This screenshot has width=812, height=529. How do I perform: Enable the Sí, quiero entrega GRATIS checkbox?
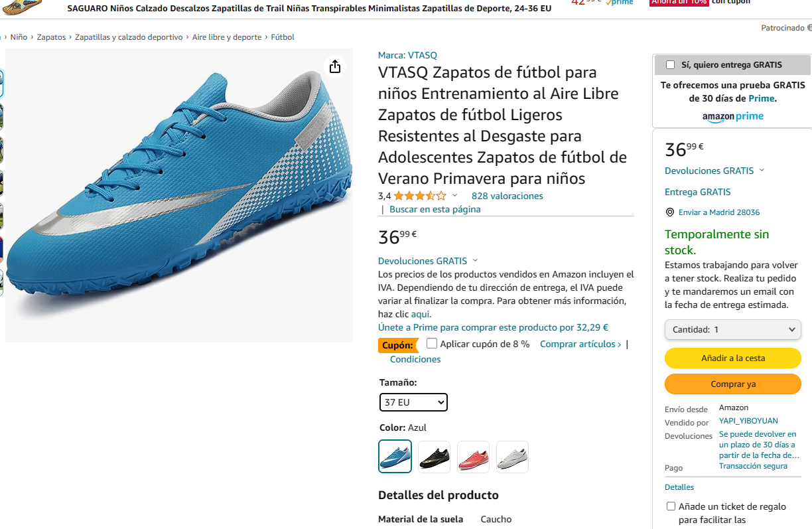[x=670, y=64]
